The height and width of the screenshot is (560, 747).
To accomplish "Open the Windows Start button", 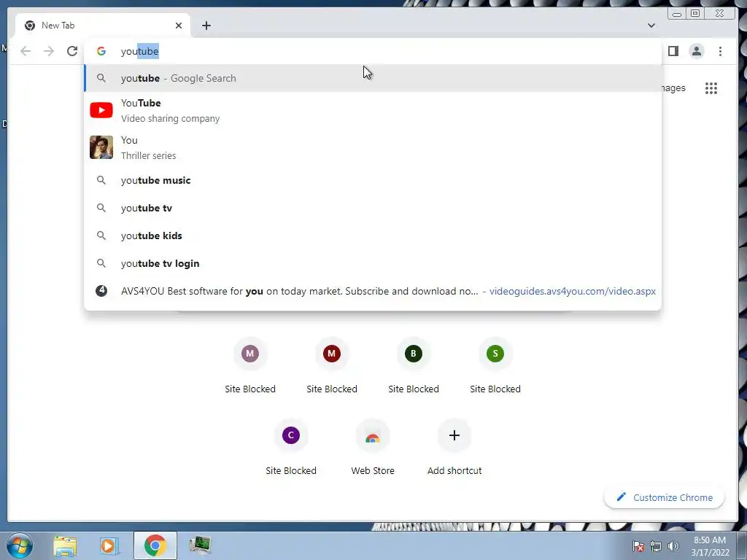I will click(x=20, y=545).
